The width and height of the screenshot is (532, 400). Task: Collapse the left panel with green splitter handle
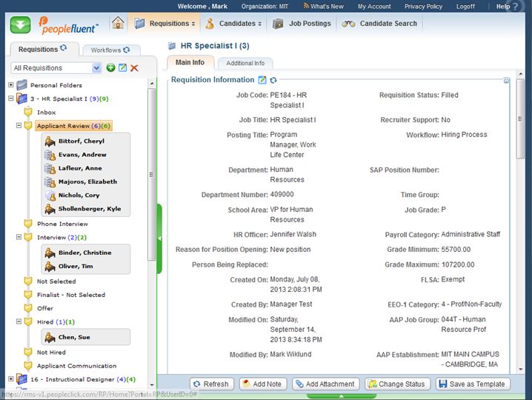(159, 239)
